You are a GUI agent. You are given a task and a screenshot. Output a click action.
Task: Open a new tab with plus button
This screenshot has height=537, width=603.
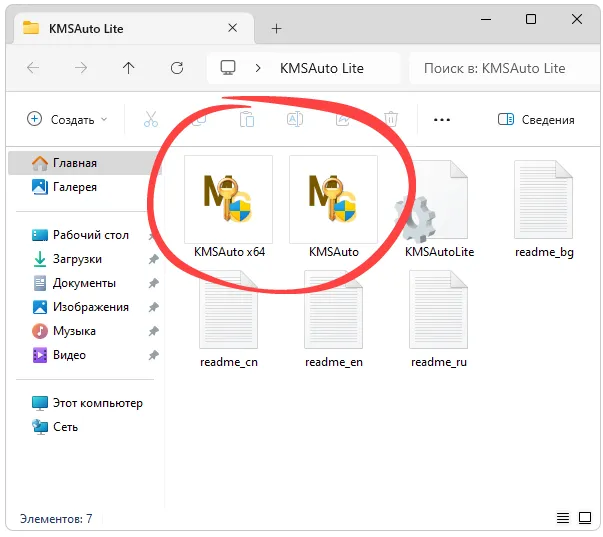pos(276,28)
